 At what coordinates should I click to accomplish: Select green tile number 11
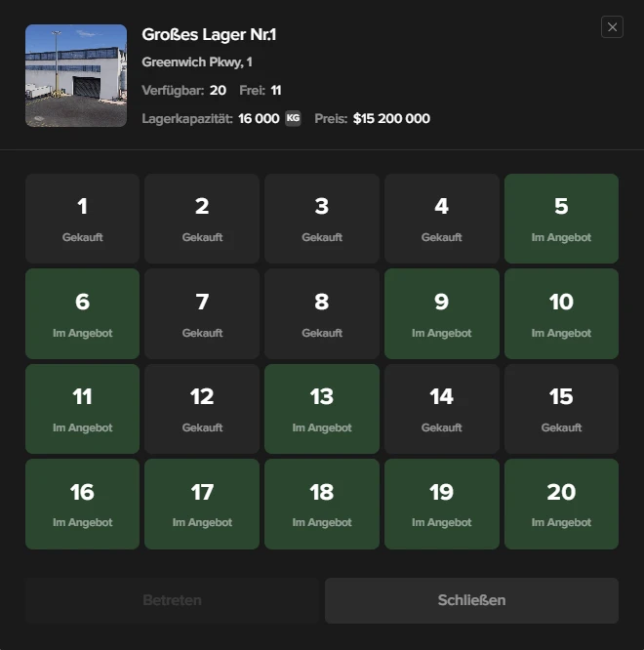pyautogui.click(x=82, y=409)
